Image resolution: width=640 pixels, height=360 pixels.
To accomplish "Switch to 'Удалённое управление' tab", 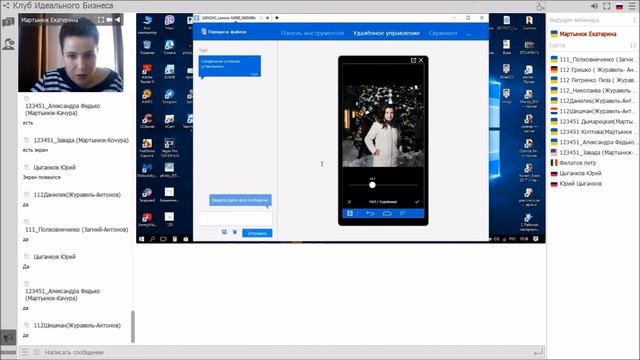I will [386, 33].
